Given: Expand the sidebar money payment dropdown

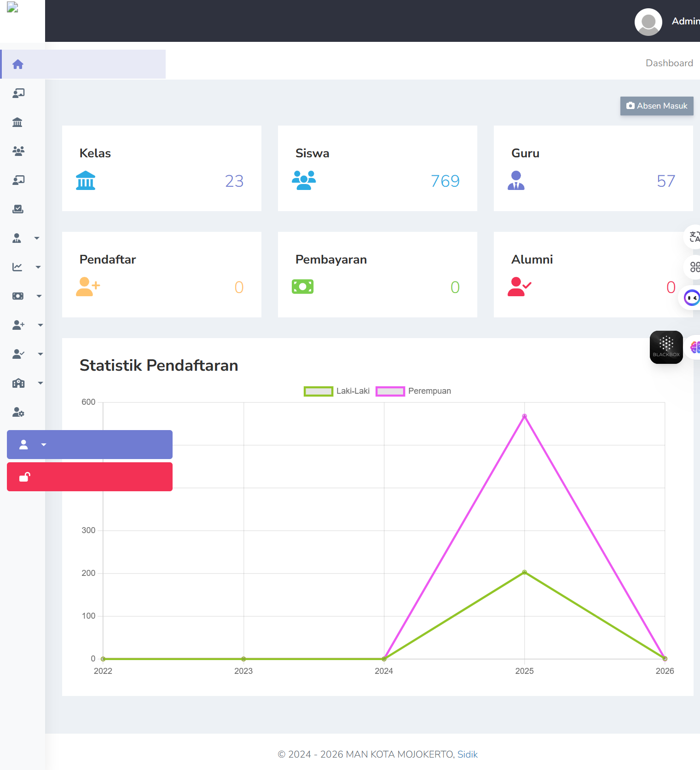Looking at the screenshot, I should [26, 296].
